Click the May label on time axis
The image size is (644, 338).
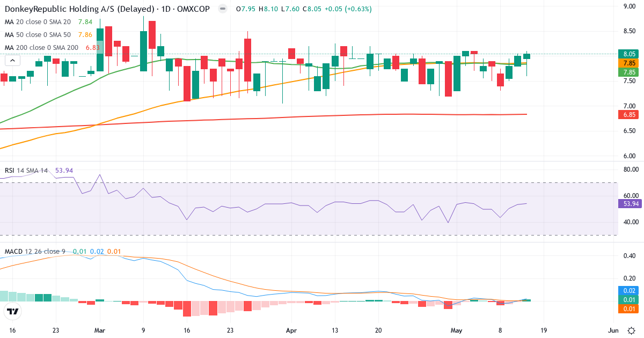tap(456, 330)
